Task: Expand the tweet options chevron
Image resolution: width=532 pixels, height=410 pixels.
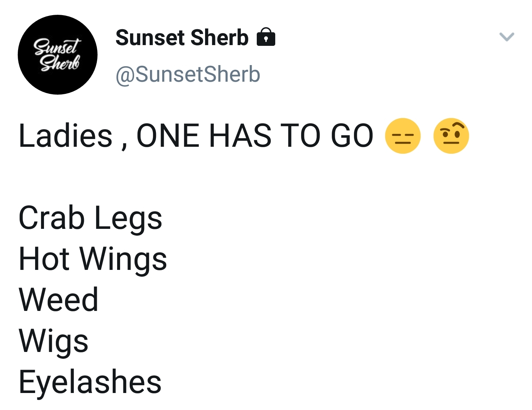Action: [507, 37]
